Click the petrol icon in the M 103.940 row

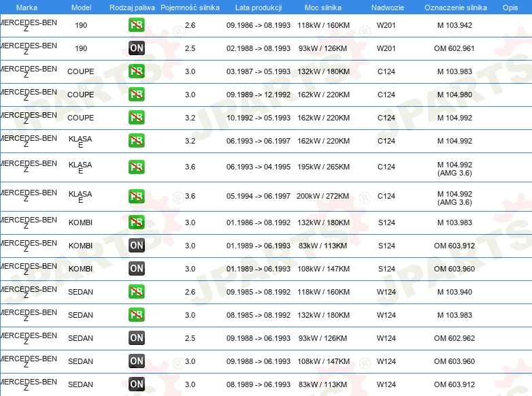(x=137, y=291)
